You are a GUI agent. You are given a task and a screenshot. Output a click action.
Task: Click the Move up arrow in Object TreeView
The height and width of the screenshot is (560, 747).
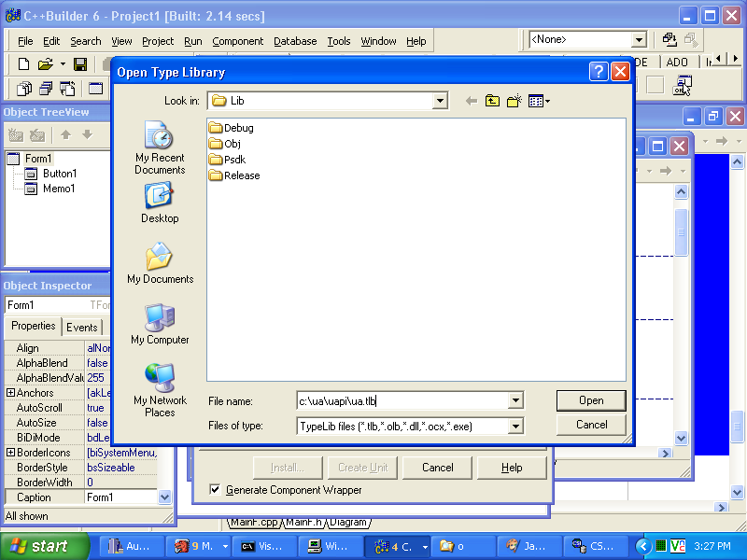pyautogui.click(x=65, y=135)
